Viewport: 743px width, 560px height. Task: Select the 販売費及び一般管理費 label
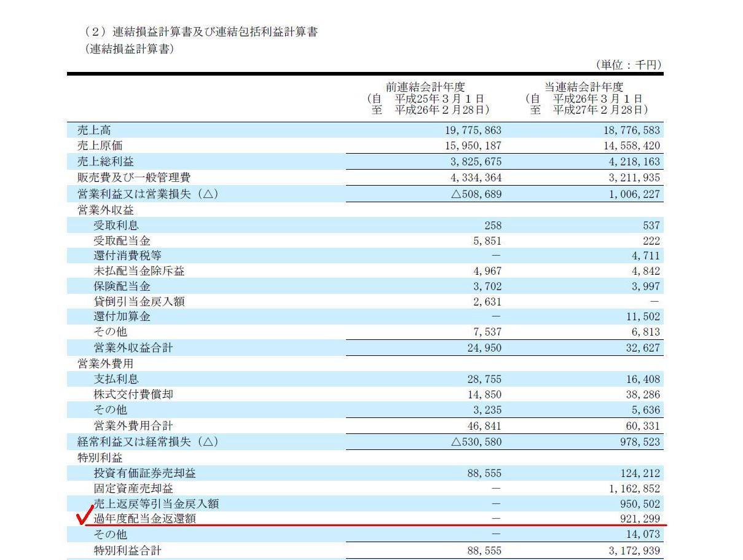pos(134,178)
